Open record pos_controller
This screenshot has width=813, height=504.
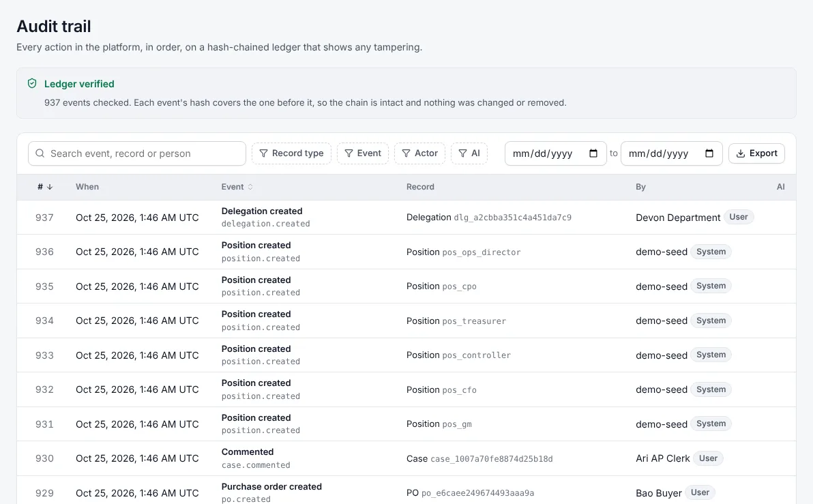tap(477, 356)
